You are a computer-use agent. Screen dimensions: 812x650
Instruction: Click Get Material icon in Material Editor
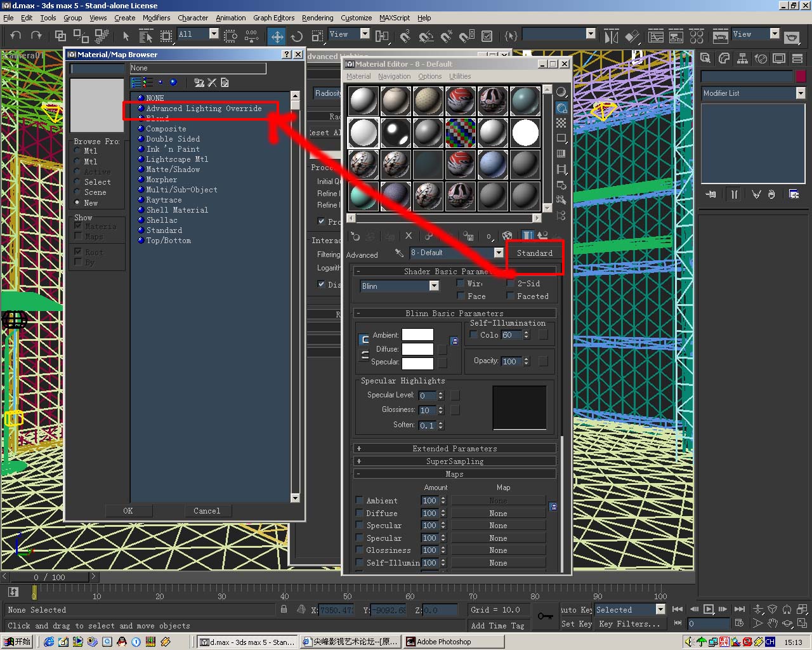355,236
